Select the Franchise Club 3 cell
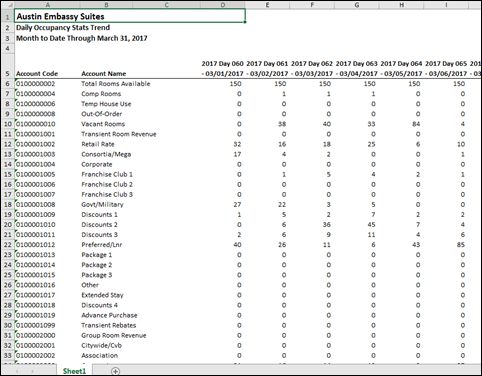 tap(106, 194)
